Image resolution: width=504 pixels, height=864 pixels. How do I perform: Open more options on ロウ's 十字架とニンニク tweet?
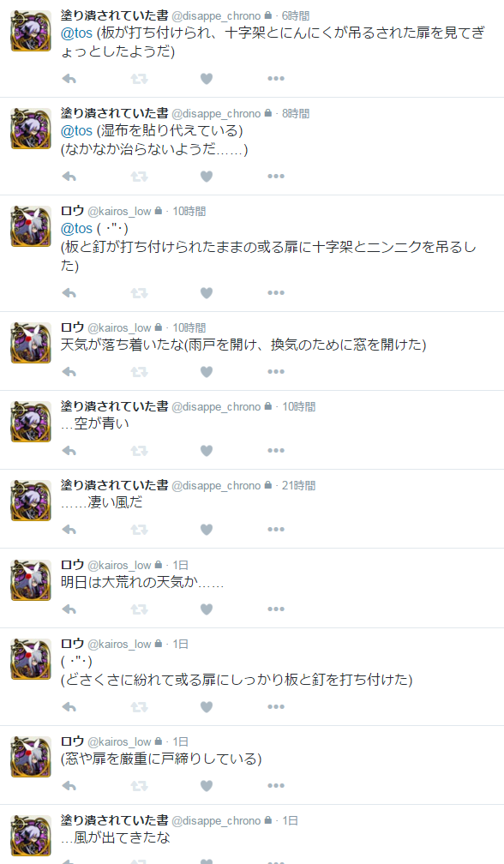276,292
